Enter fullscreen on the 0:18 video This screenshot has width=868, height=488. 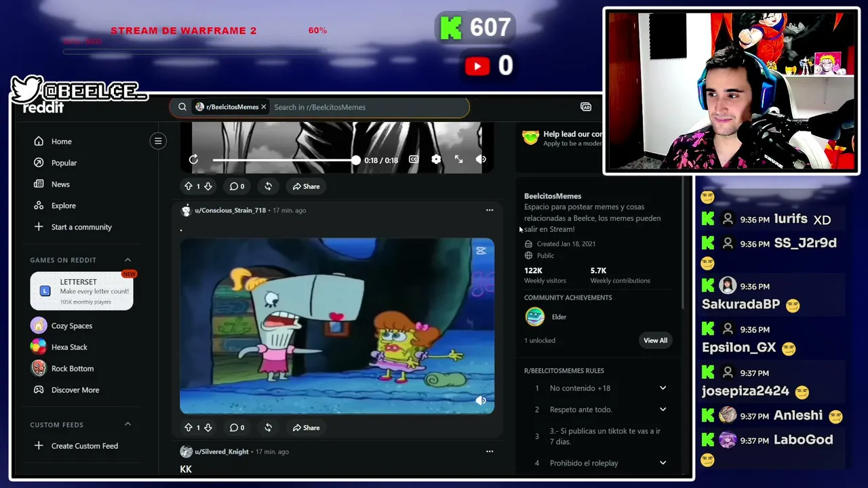[x=458, y=159]
